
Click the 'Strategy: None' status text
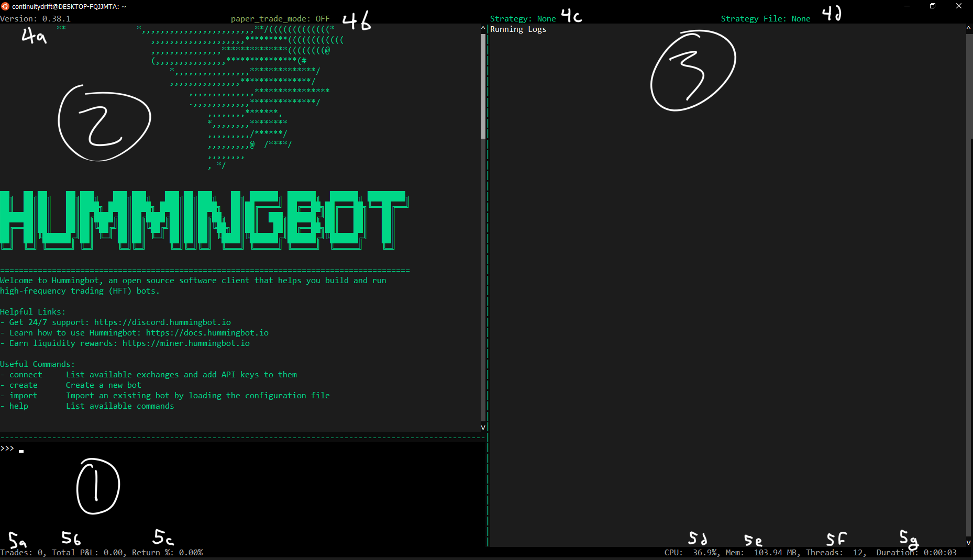(x=523, y=19)
